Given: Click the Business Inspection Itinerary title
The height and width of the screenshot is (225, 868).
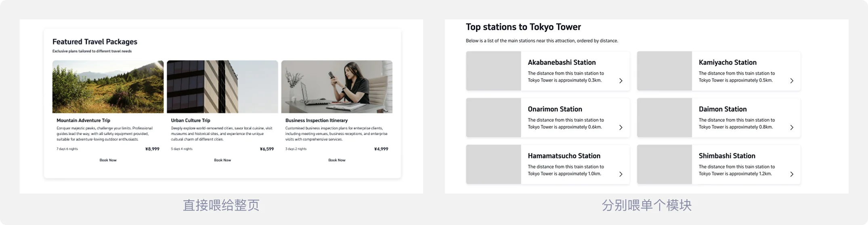Looking at the screenshot, I should tap(317, 120).
